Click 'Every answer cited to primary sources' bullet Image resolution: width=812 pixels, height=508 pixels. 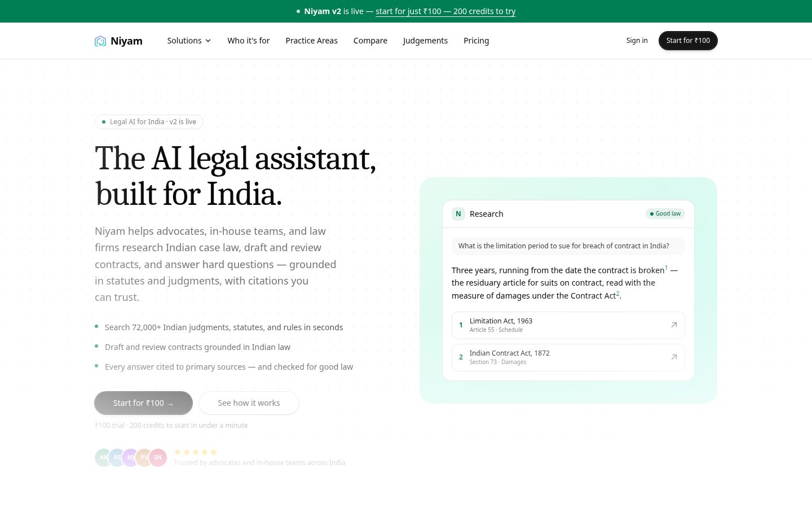[229, 367]
